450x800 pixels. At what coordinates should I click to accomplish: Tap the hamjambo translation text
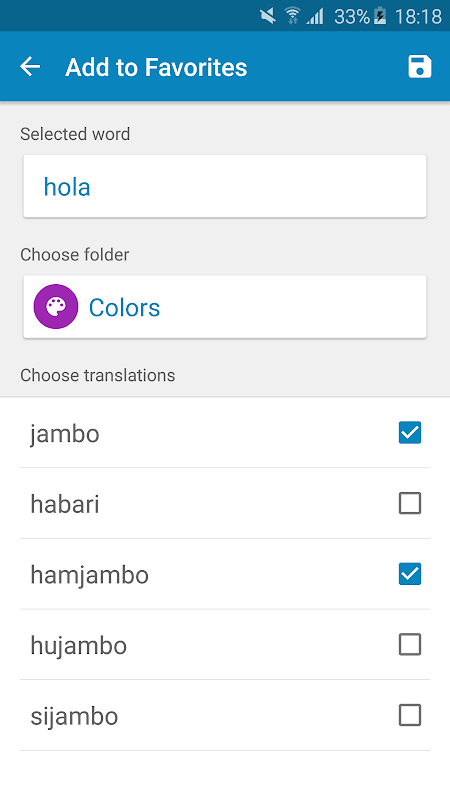(x=90, y=576)
